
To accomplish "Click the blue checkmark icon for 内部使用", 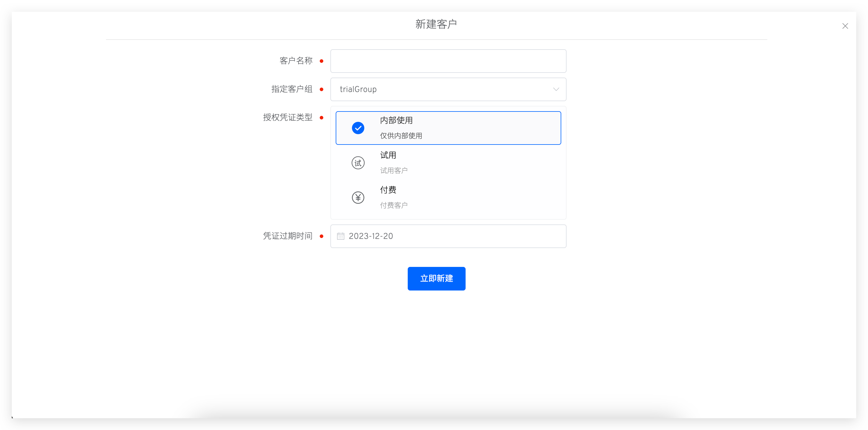I will (358, 128).
